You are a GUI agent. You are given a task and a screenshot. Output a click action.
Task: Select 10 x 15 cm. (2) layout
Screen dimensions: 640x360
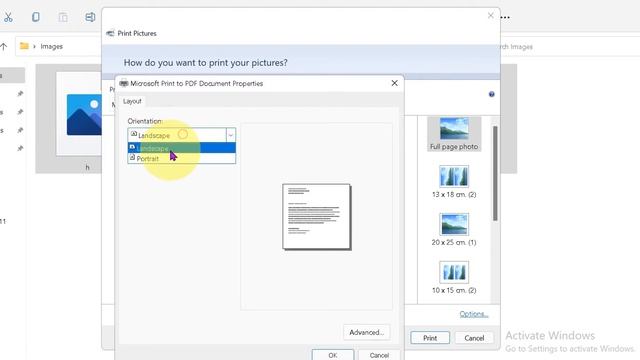[x=454, y=278]
